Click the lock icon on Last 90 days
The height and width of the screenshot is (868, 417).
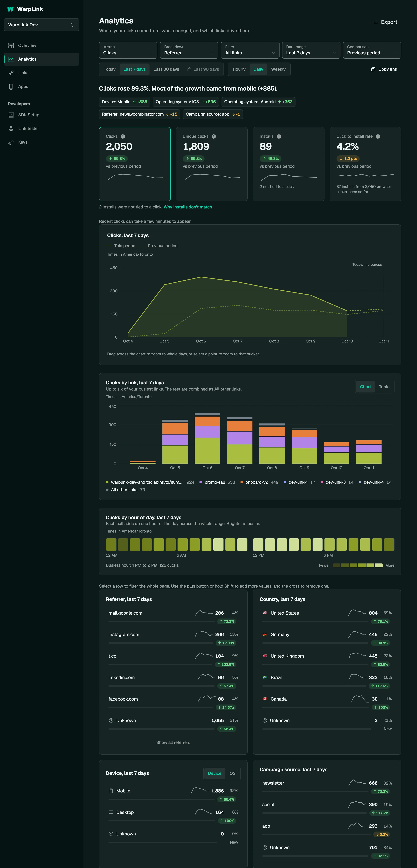189,69
